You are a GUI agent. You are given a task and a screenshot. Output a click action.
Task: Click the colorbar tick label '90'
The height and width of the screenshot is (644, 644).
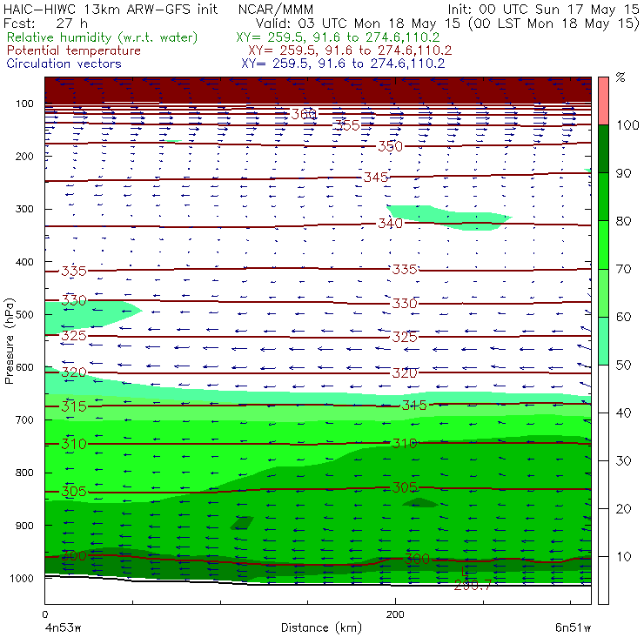[x=623, y=173]
